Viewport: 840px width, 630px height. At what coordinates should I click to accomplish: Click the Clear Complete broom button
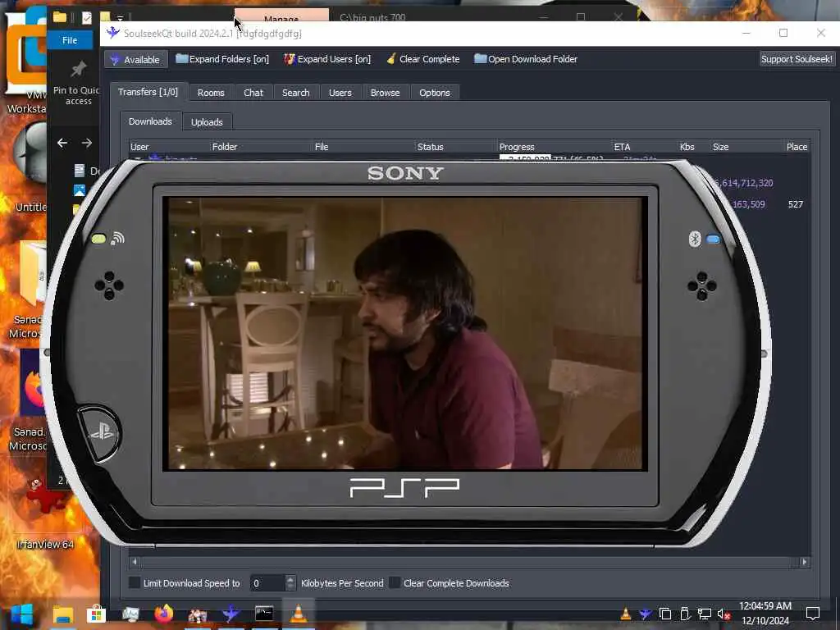(x=422, y=59)
